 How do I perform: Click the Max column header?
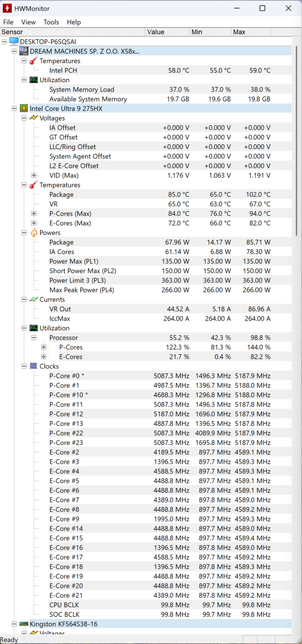click(252, 32)
